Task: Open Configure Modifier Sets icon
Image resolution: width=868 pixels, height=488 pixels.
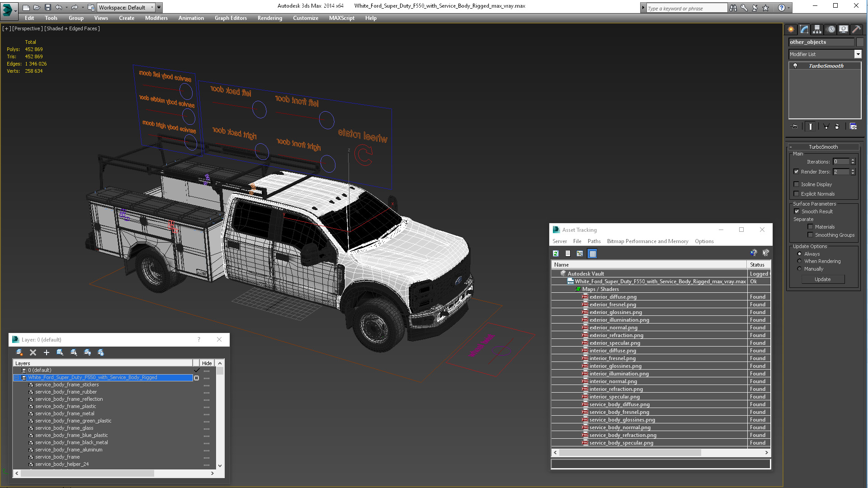Action: [x=853, y=127]
